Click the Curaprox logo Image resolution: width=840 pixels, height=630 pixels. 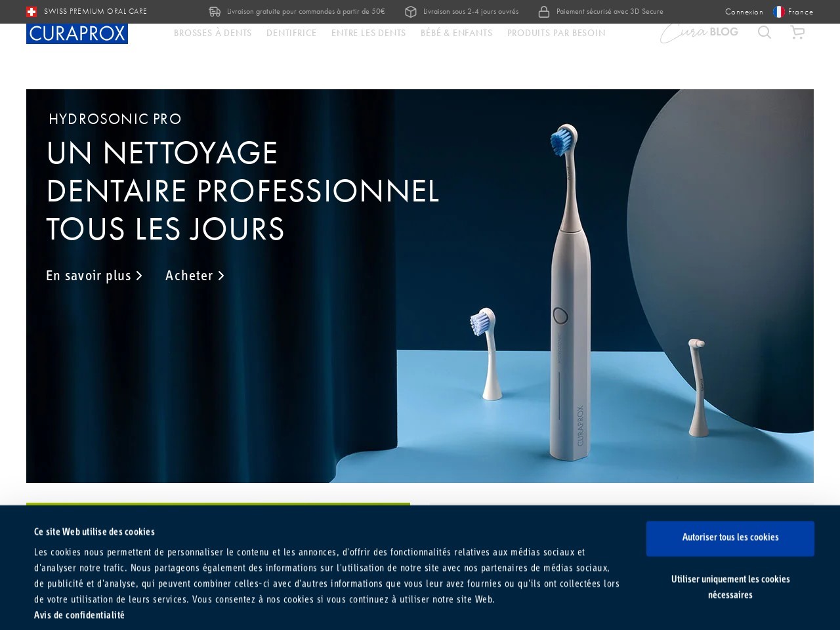click(x=77, y=33)
